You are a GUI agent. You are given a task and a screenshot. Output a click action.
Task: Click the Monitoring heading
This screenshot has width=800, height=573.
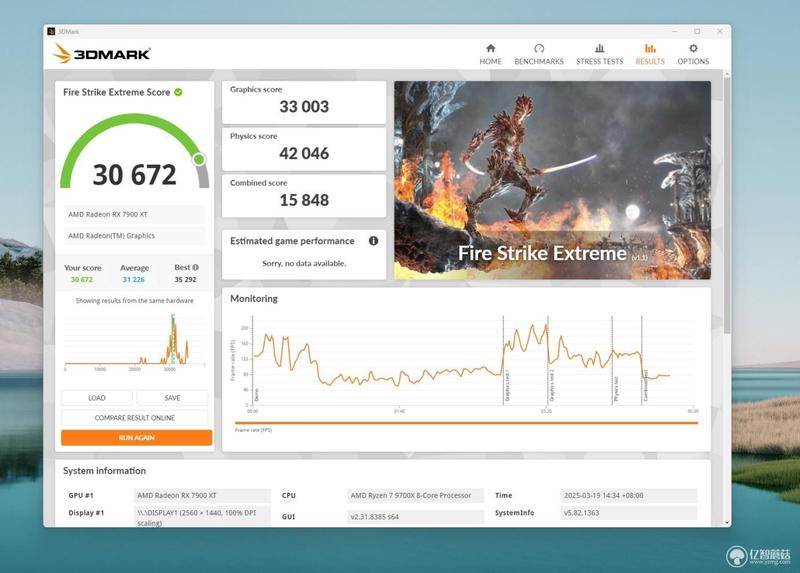[x=254, y=298]
